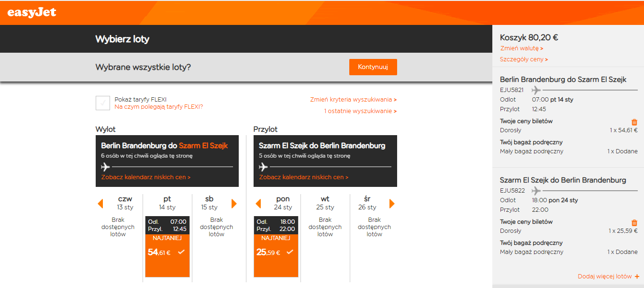Screen dimensions: 644x288
Task: Open Zmień walutę currency selector
Action: pyautogui.click(x=522, y=48)
